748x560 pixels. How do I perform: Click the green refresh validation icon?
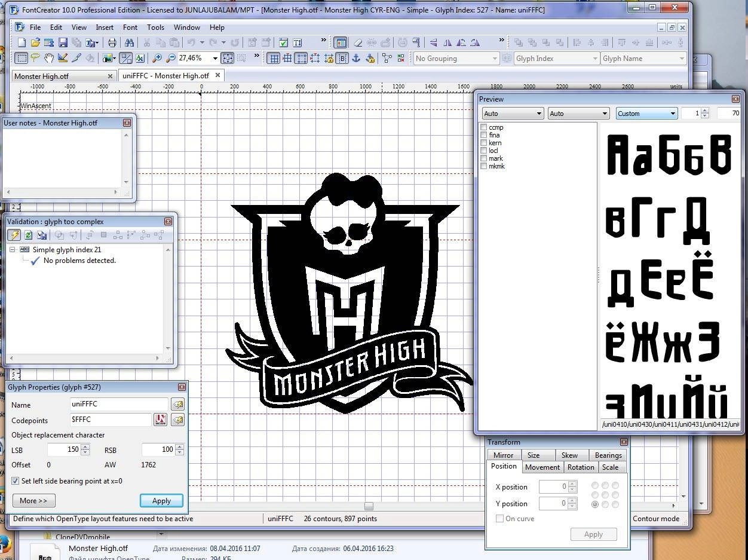tap(28, 235)
